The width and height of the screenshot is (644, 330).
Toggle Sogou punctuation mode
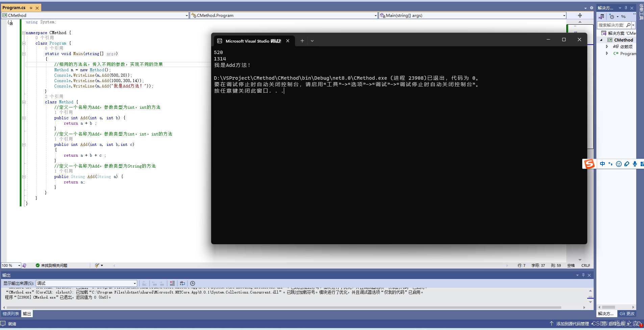pos(610,164)
